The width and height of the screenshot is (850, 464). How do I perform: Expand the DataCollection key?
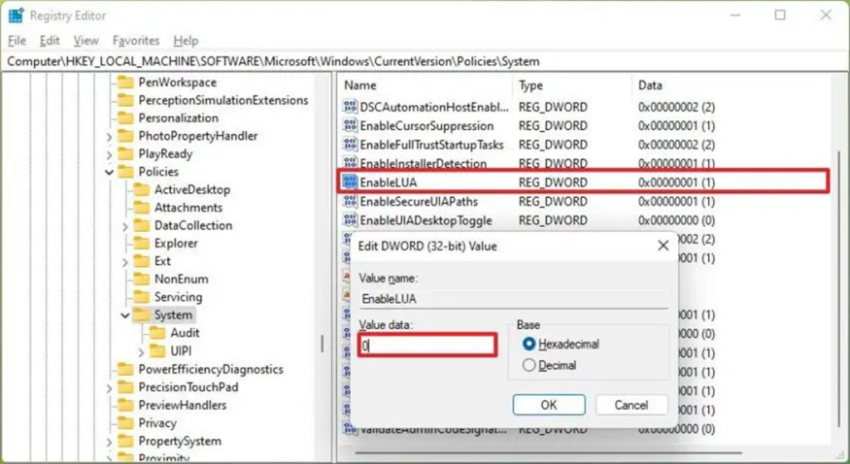coord(125,226)
